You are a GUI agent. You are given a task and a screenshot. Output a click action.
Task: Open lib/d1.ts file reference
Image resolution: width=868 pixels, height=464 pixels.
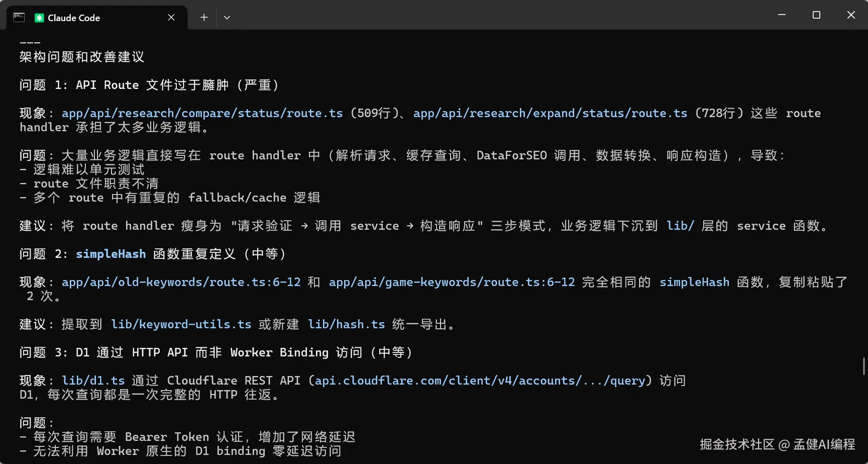pos(93,381)
